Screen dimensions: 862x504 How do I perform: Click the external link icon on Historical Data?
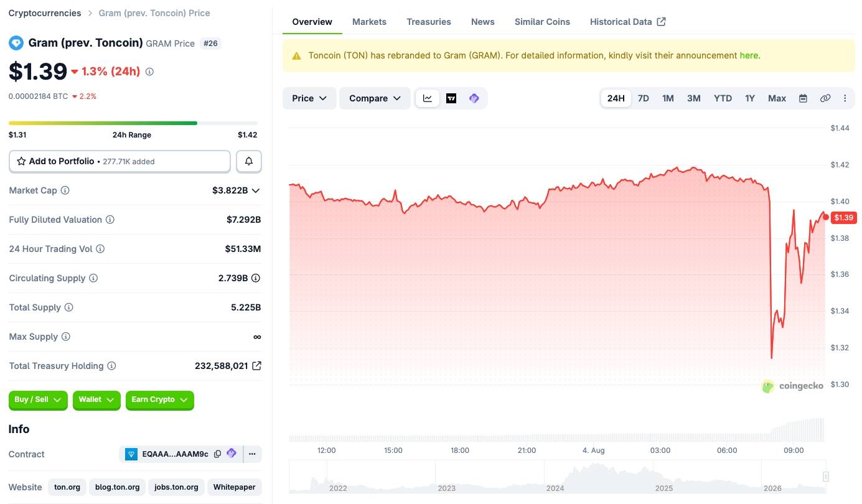(662, 21)
